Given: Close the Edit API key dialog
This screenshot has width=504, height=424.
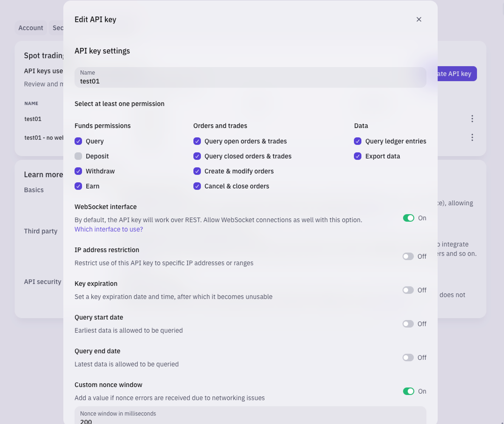Looking at the screenshot, I should 419,19.
